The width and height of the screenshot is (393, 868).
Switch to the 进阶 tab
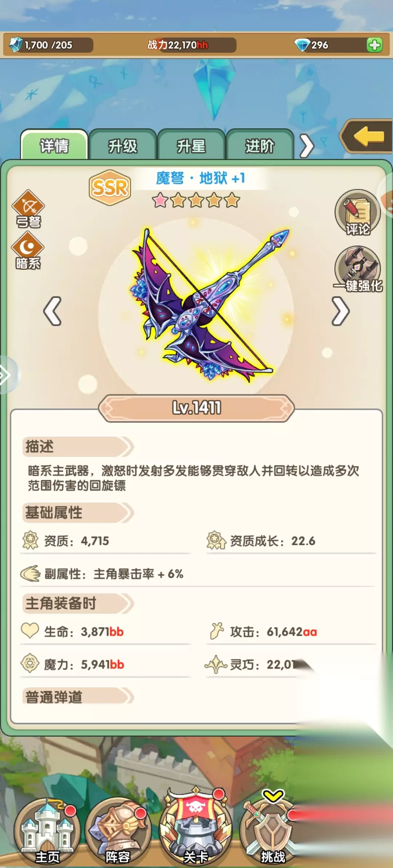[259, 145]
